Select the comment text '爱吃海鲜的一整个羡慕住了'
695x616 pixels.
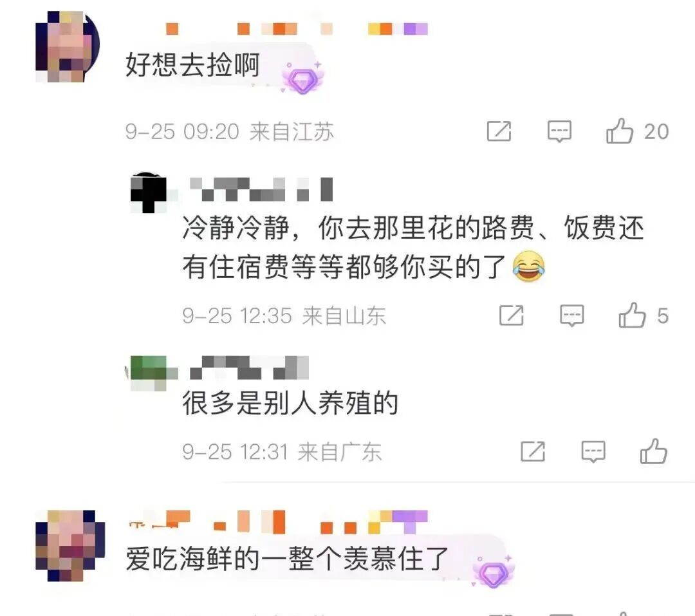coord(287,559)
